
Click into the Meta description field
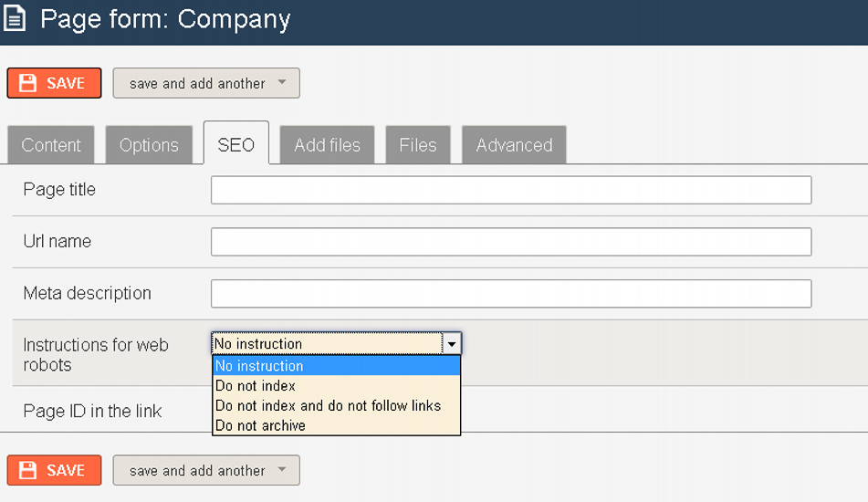point(511,293)
